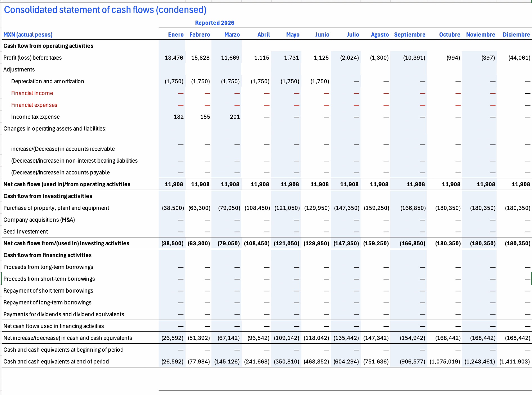Click Enero profit value 13,476
The image size is (532, 395).
click(174, 58)
